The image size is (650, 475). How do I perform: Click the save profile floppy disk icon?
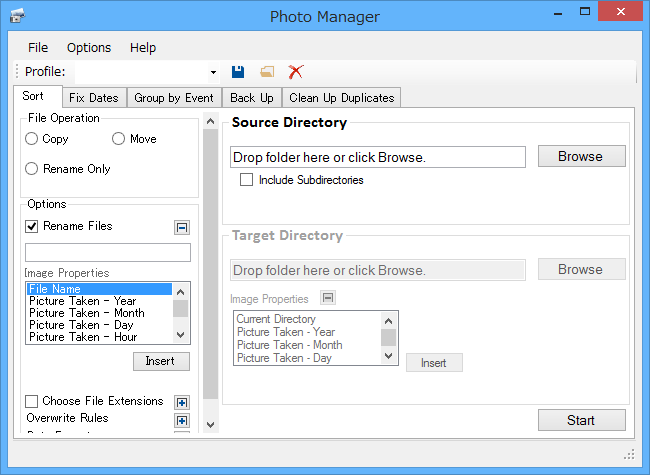[x=238, y=72]
